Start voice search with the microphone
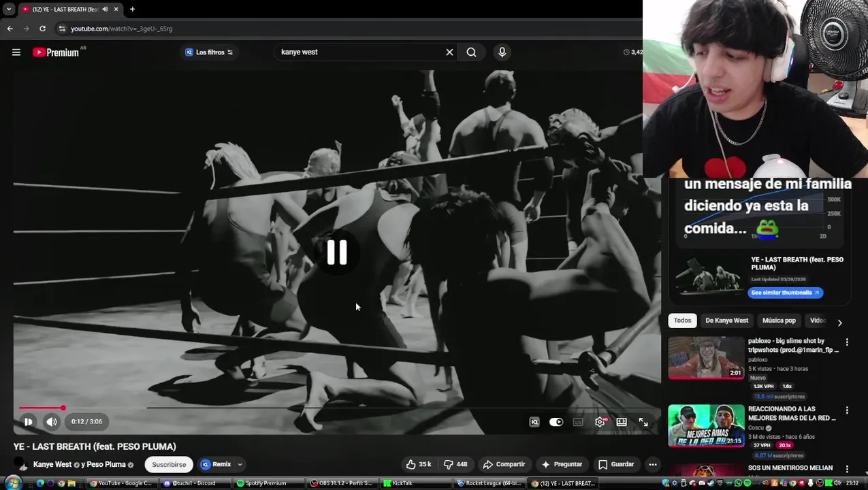This screenshot has height=490, width=868. [x=502, y=52]
